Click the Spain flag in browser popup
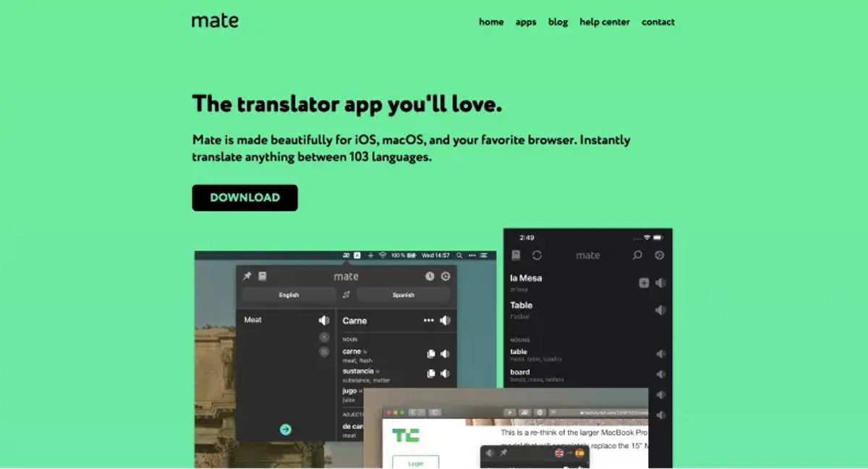The height and width of the screenshot is (469, 868). [x=579, y=453]
